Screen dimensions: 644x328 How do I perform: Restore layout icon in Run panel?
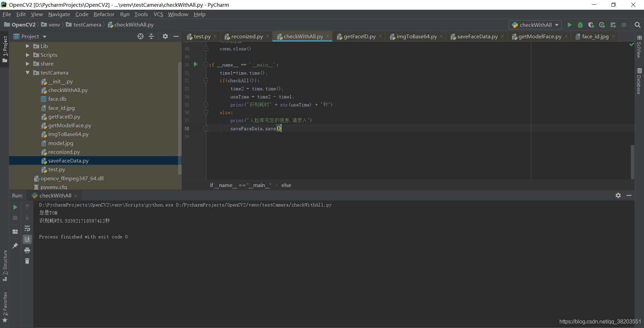click(x=15, y=232)
